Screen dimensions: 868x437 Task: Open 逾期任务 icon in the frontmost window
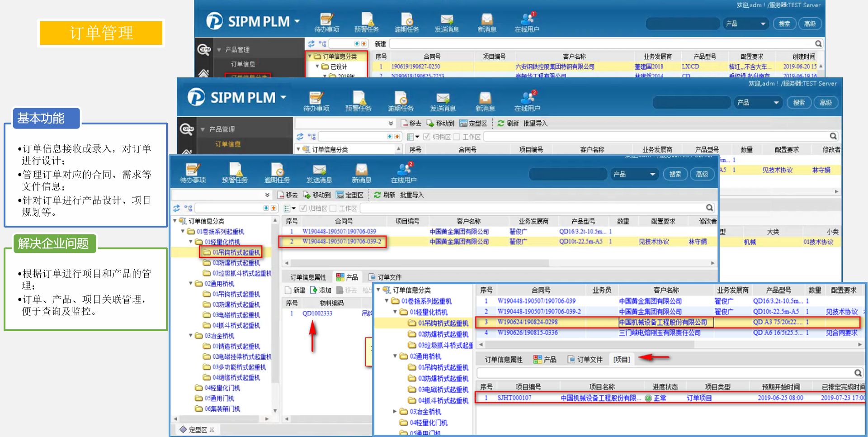(x=277, y=173)
